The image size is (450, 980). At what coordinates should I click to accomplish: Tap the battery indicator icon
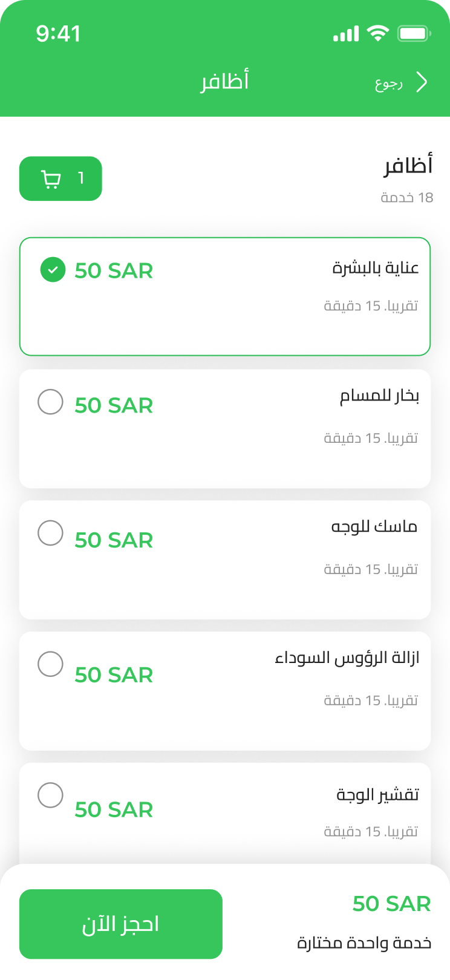[x=413, y=34]
